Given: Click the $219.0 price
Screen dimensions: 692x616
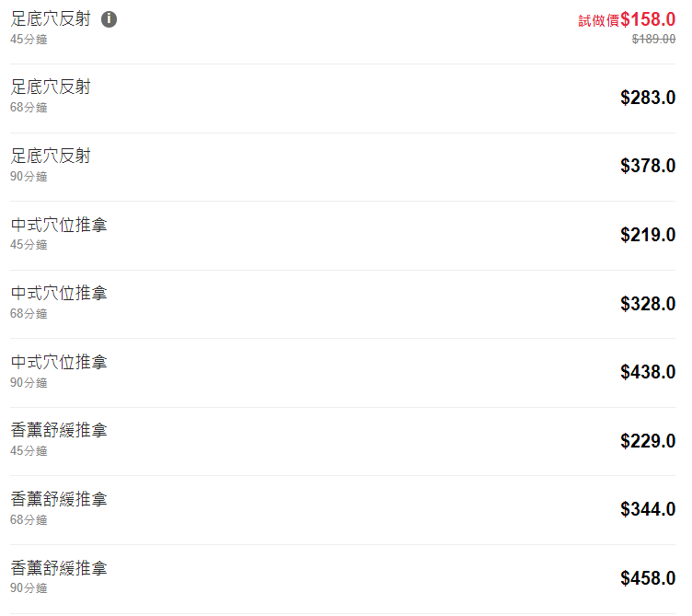Looking at the screenshot, I should pos(648,235).
